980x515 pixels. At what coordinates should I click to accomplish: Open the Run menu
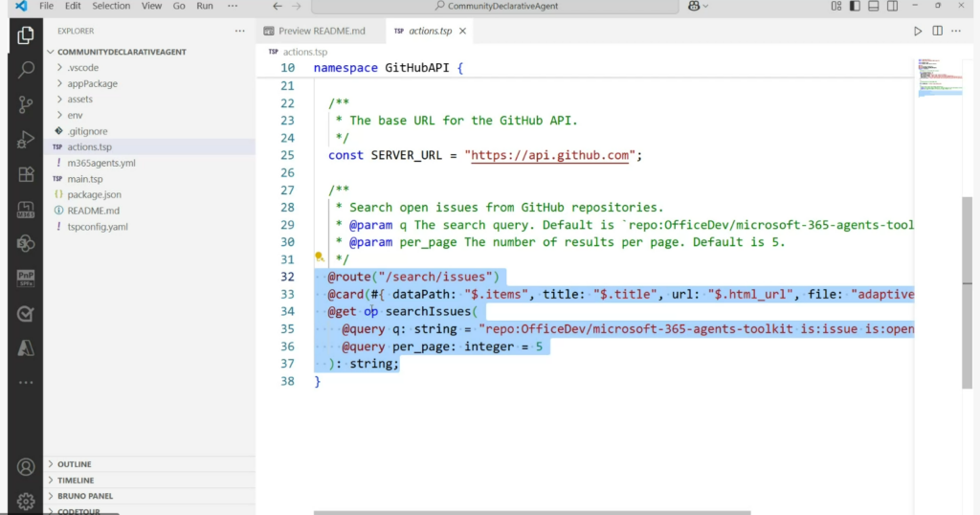point(205,7)
